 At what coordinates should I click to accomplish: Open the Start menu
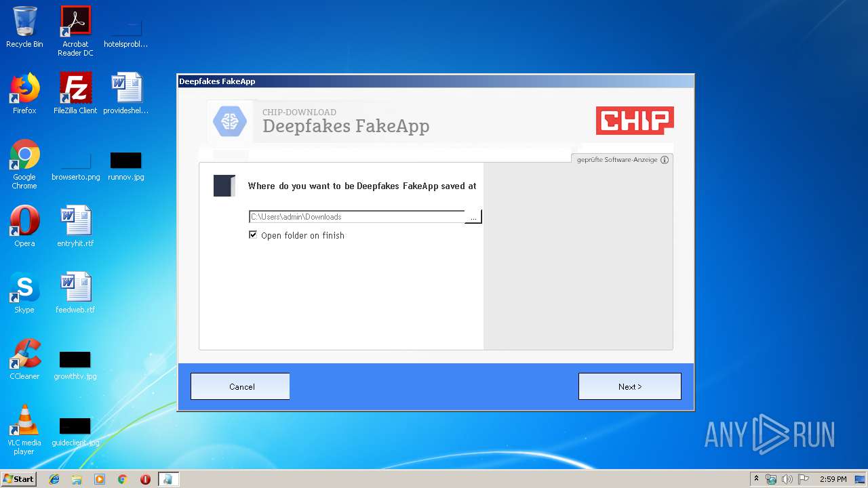tap(18, 479)
